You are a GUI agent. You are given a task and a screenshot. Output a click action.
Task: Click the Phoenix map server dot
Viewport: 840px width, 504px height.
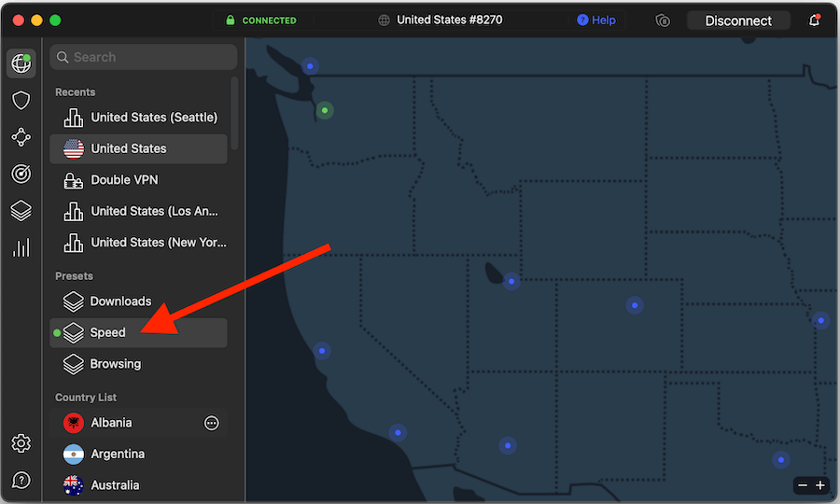point(508,445)
